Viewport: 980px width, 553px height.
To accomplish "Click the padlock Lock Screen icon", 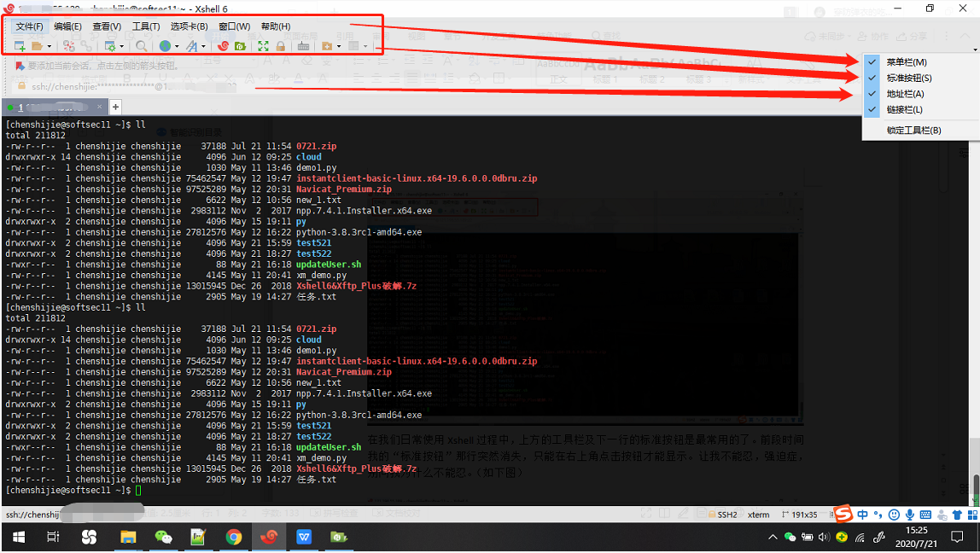I will 281,46.
